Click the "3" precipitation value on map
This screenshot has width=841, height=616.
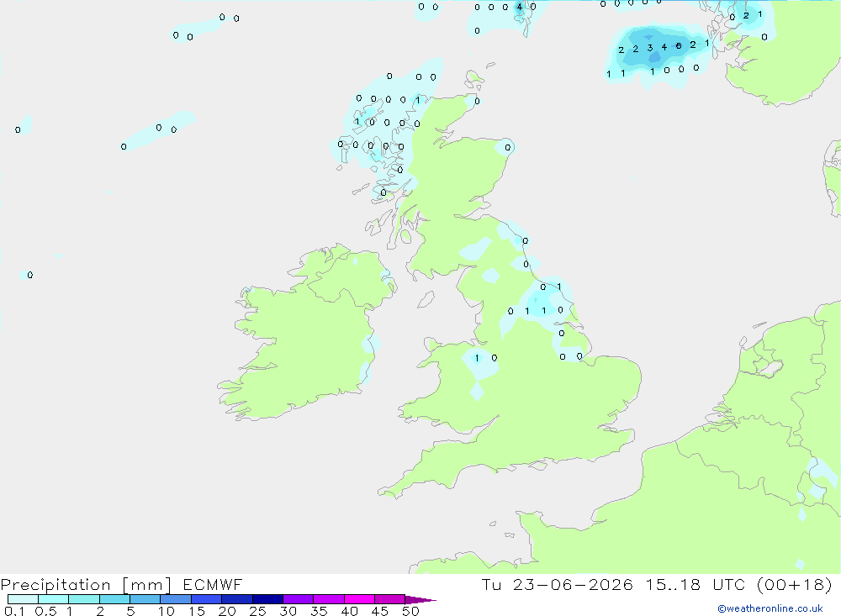click(650, 48)
